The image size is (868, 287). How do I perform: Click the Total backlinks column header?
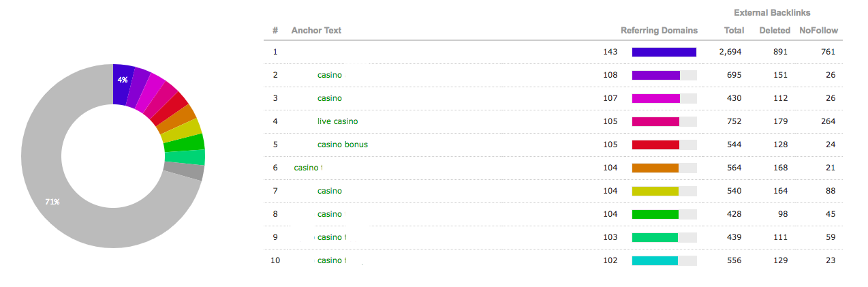(x=734, y=31)
